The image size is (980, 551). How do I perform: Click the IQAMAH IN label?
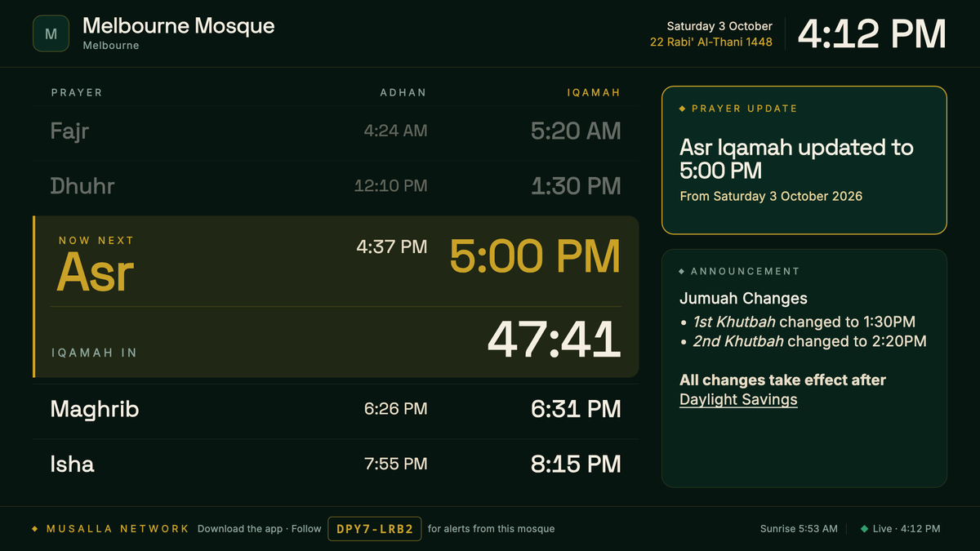click(x=94, y=353)
